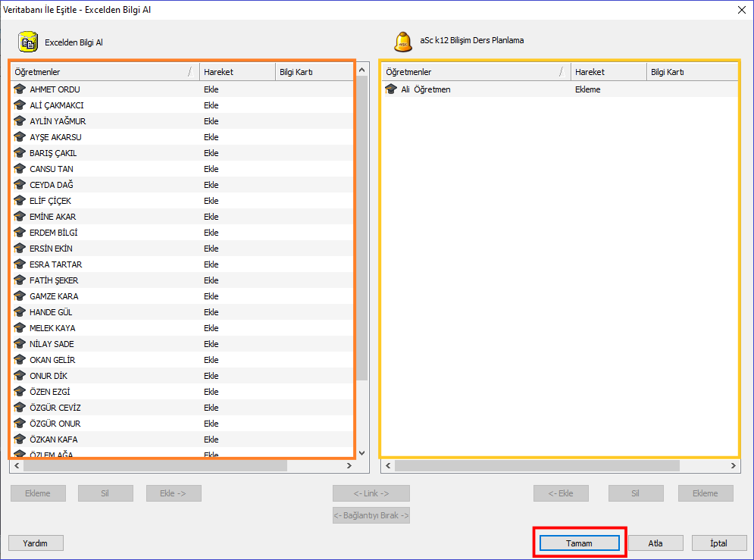754x560 pixels.
Task: Choose the teacher icon for NİLAY SADE
Action: [x=20, y=343]
